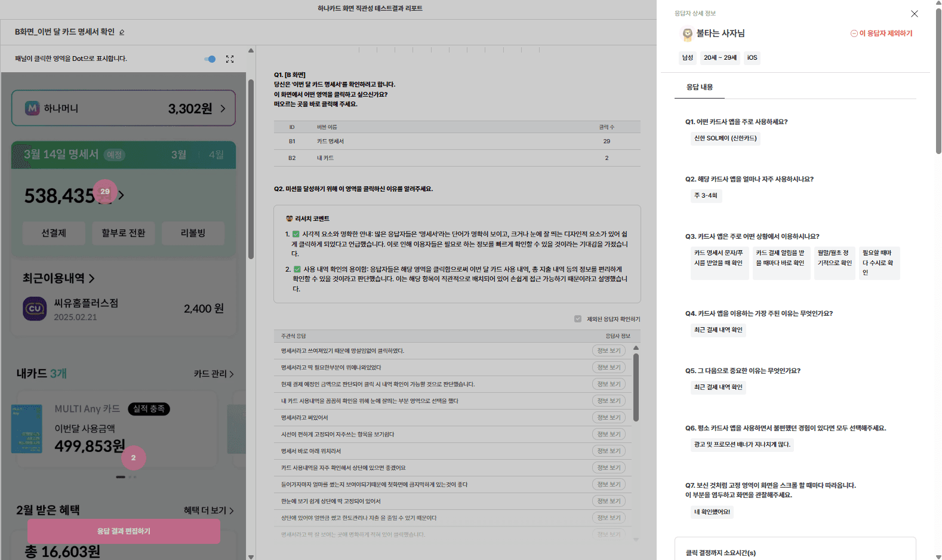
Task: Click the 남성 gender tag
Action: pyautogui.click(x=688, y=58)
